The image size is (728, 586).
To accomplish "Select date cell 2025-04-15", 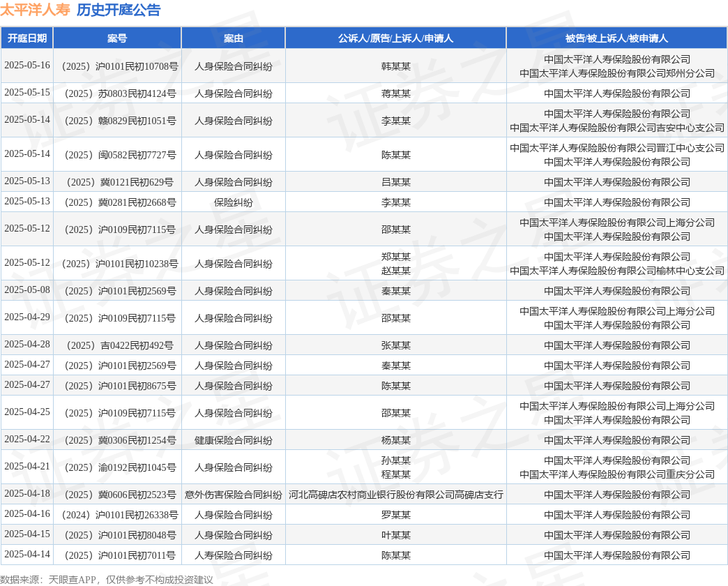I will 27,534.
